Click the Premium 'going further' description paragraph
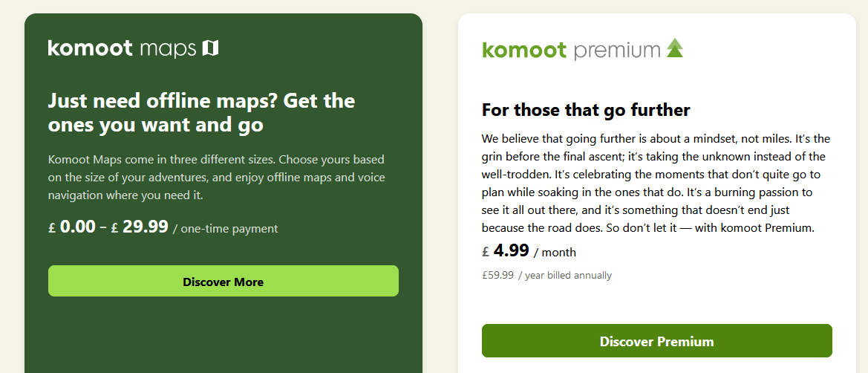Image resolution: width=868 pixels, height=373 pixels. click(x=656, y=183)
